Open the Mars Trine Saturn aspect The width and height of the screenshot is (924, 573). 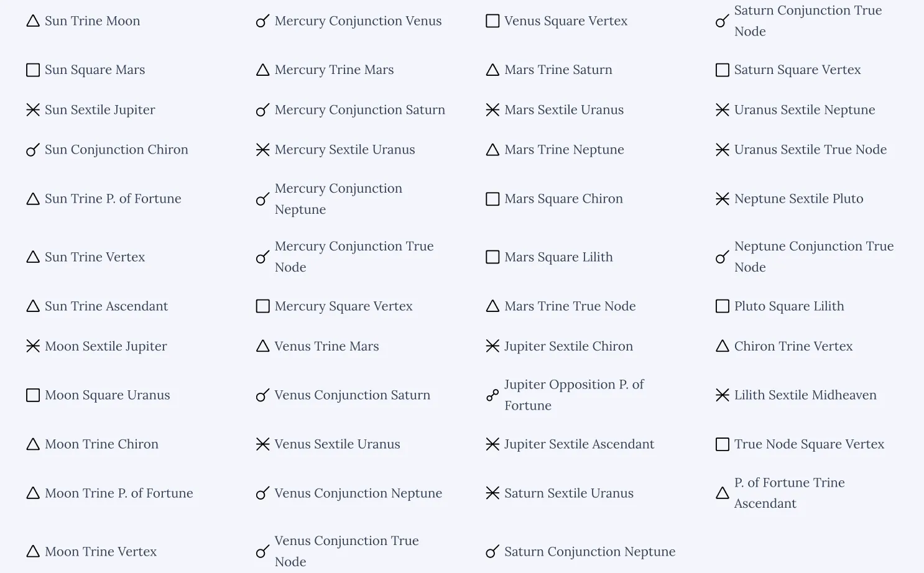pyautogui.click(x=558, y=70)
